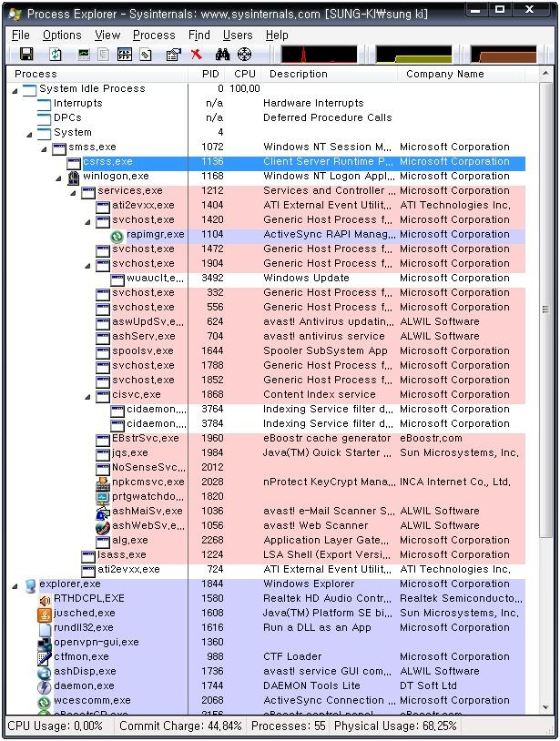Collapse the System tree node
The height and width of the screenshot is (741, 560).
point(30,135)
